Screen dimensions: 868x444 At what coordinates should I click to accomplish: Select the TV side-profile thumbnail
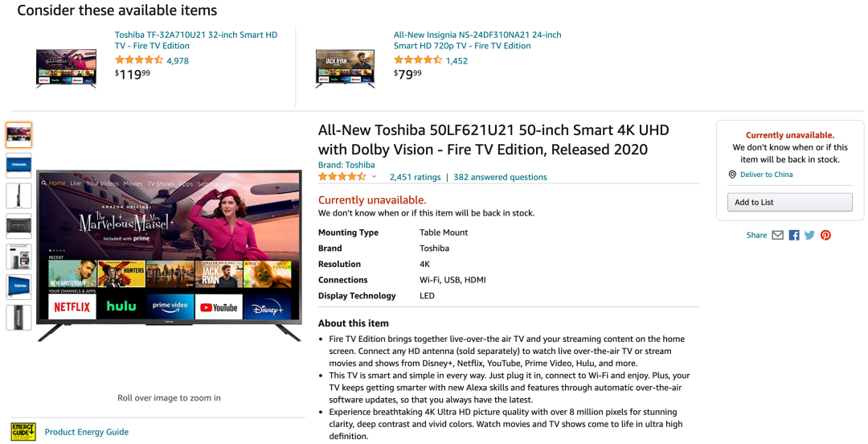point(18,195)
